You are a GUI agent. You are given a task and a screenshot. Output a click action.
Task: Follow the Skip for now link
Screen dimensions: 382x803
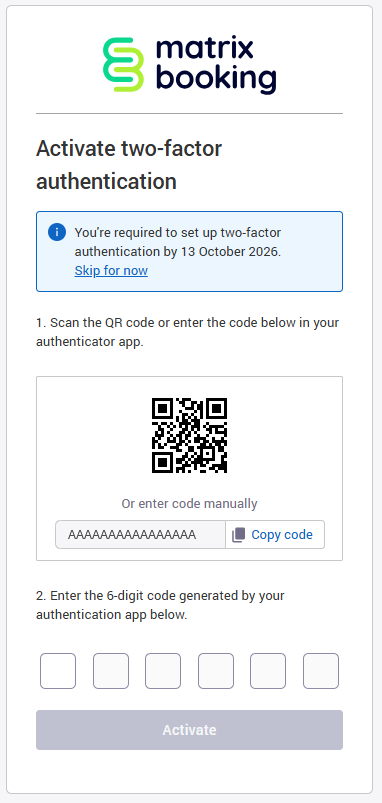[x=111, y=270]
